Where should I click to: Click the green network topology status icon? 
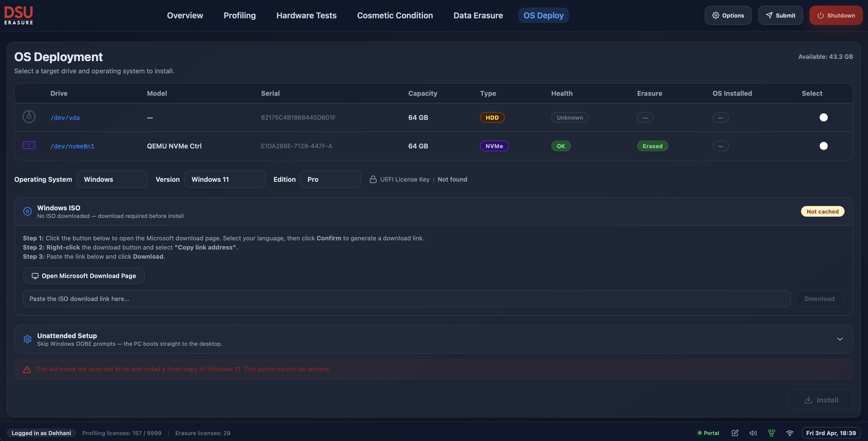click(771, 433)
